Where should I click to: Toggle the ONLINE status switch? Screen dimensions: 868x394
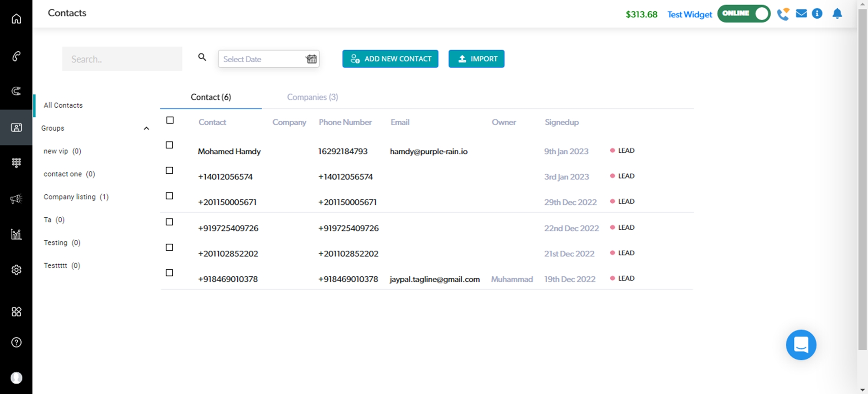click(743, 14)
